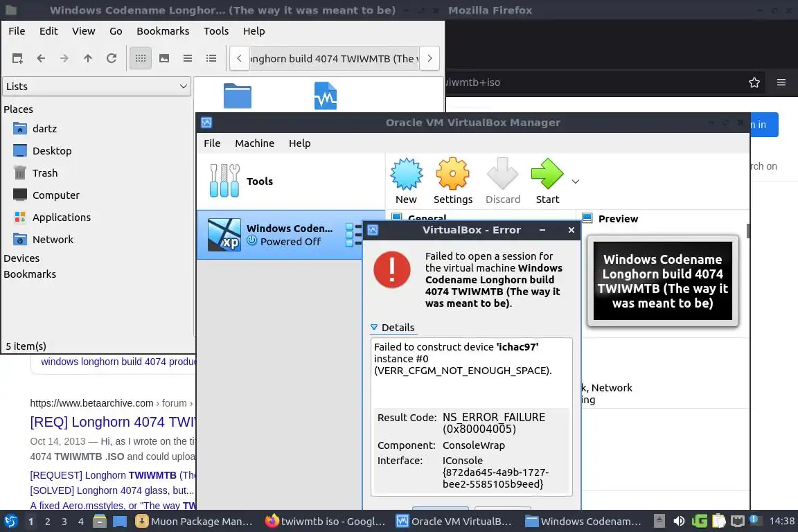798x532 pixels.
Task: Open a new tab in the file manager
Action: 17,59
